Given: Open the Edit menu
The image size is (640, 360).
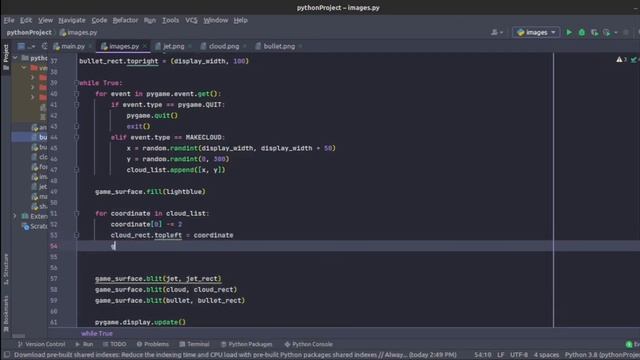Looking at the screenshot, I should [26, 20].
